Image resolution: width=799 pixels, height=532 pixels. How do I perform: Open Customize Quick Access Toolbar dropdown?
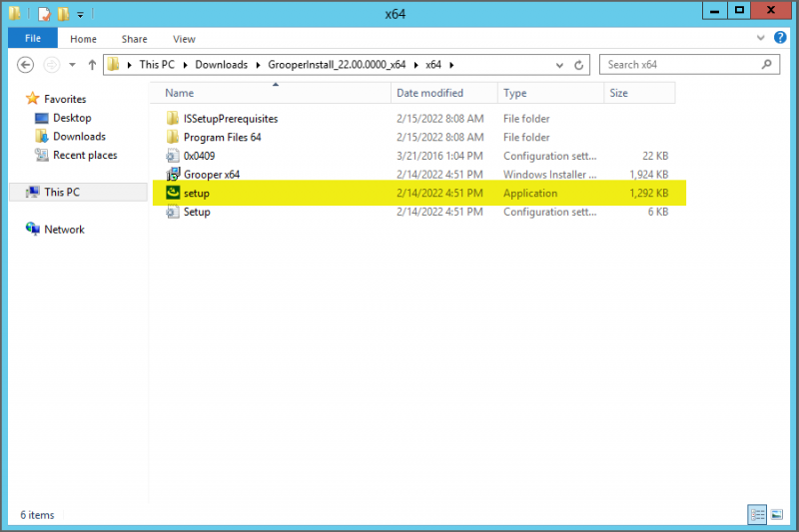pos(80,15)
